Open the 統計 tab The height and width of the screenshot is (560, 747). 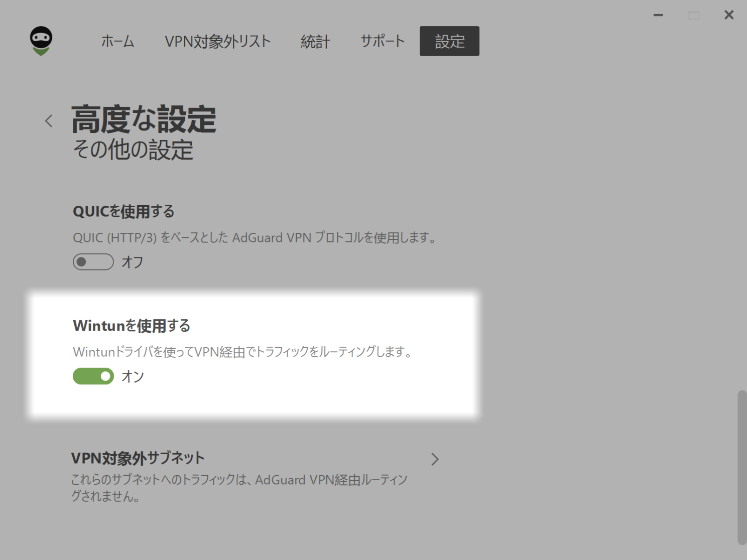coord(315,41)
